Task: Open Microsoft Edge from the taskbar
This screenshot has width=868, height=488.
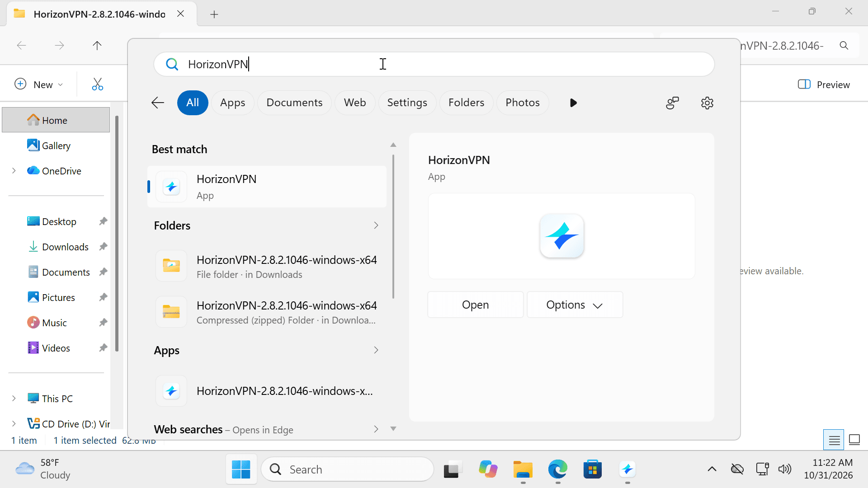Action: click(557, 469)
